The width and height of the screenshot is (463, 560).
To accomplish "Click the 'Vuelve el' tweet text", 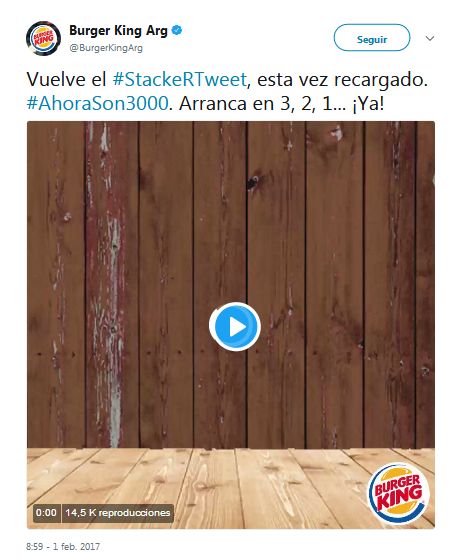I will pos(66,79).
